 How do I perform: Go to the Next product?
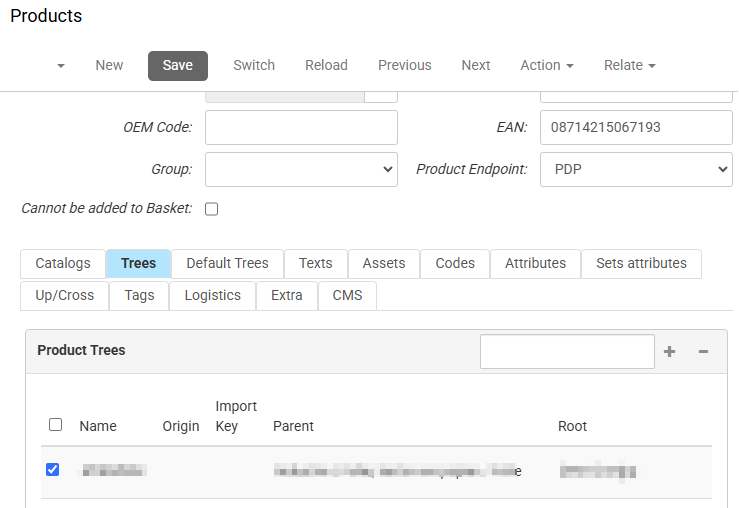(476, 65)
